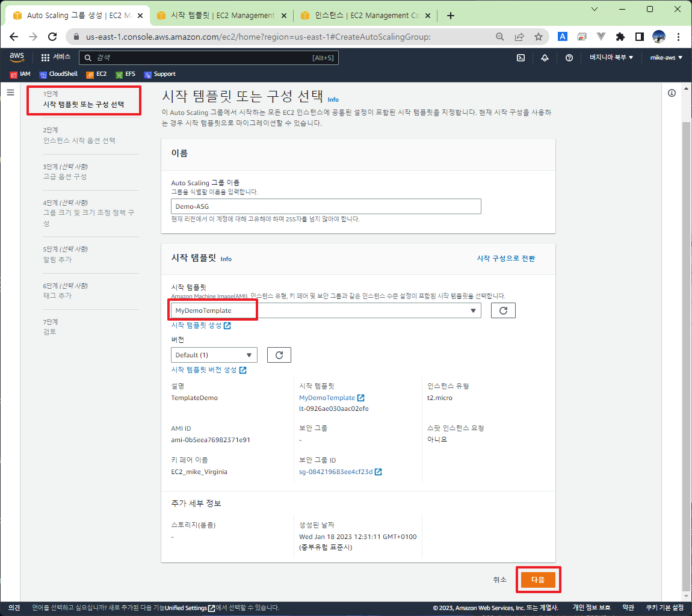Reload the page with the refresh icon
692x616 pixels.
[x=52, y=37]
